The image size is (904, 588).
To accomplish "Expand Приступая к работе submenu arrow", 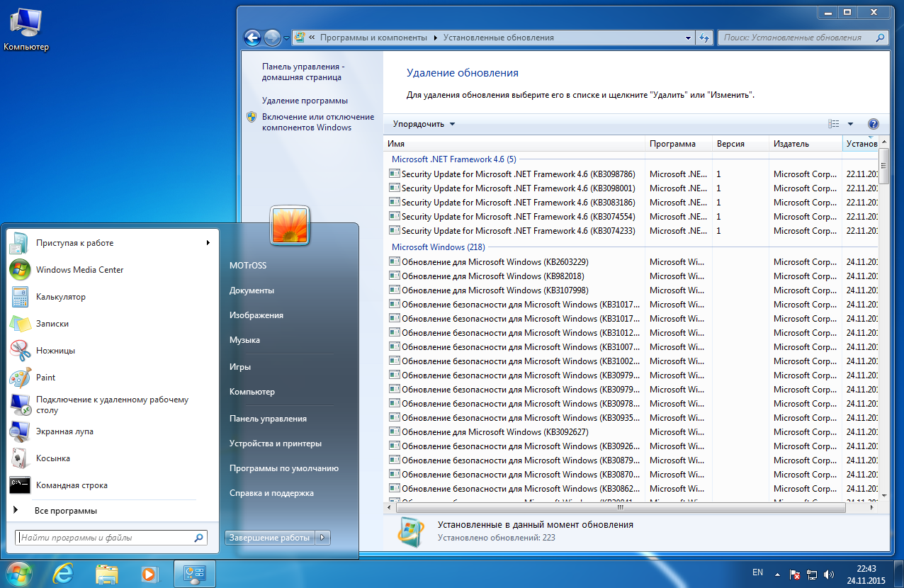I will 208,243.
